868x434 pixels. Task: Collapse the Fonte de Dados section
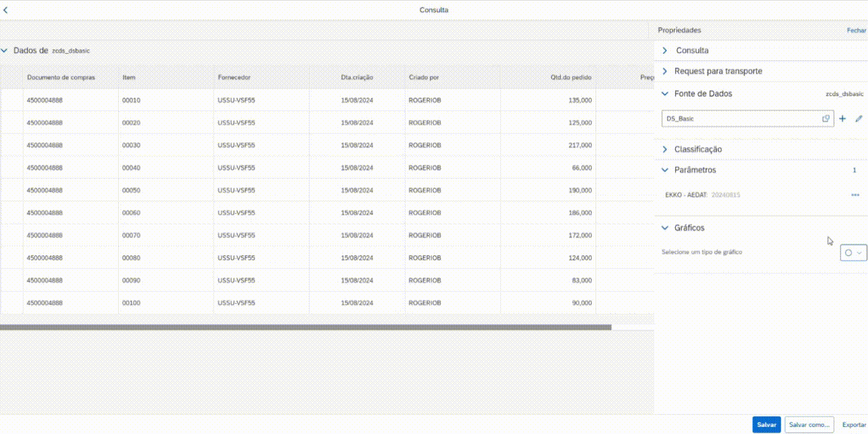click(x=665, y=94)
